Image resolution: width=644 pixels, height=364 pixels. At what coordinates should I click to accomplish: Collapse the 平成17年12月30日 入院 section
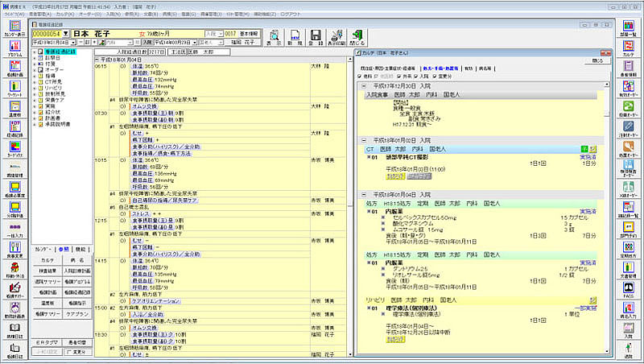click(x=362, y=85)
